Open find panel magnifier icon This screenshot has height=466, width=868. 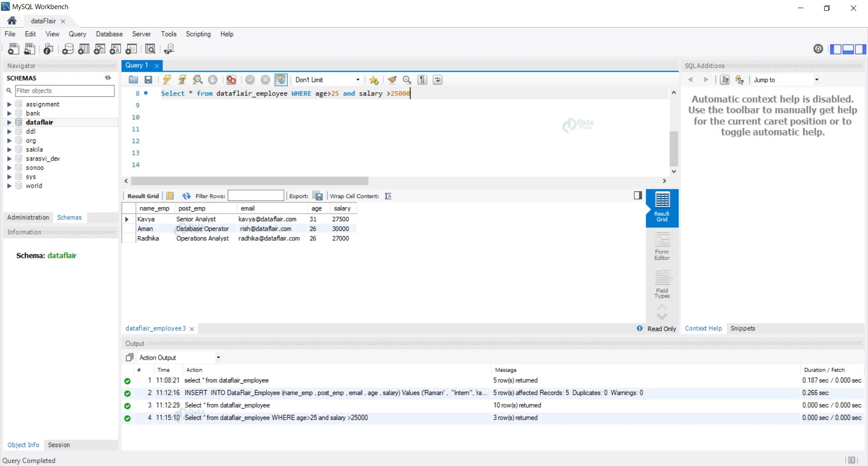[x=407, y=80]
